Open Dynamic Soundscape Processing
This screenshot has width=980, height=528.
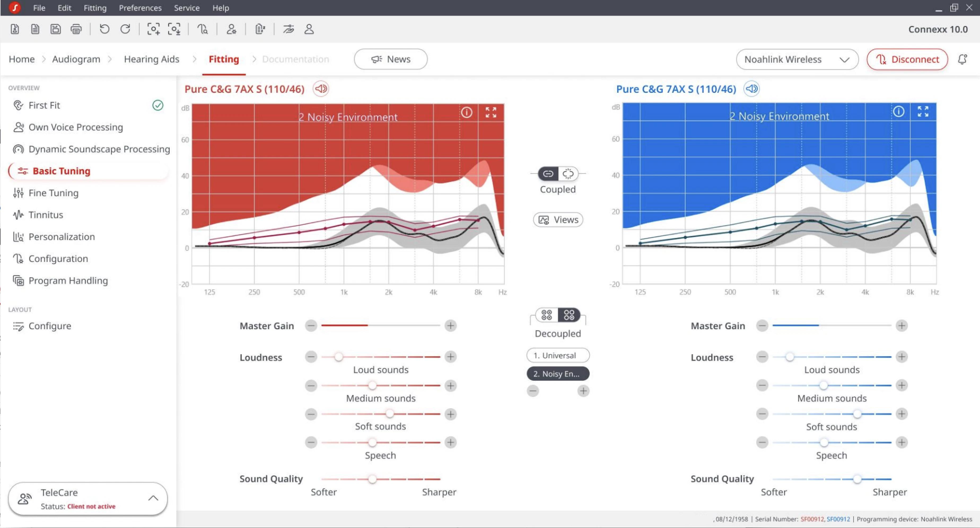pos(91,149)
